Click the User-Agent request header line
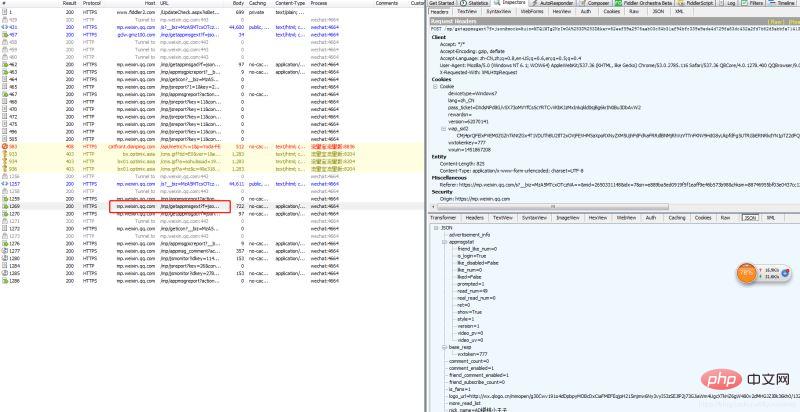This screenshot has height=412, width=800. (619, 65)
